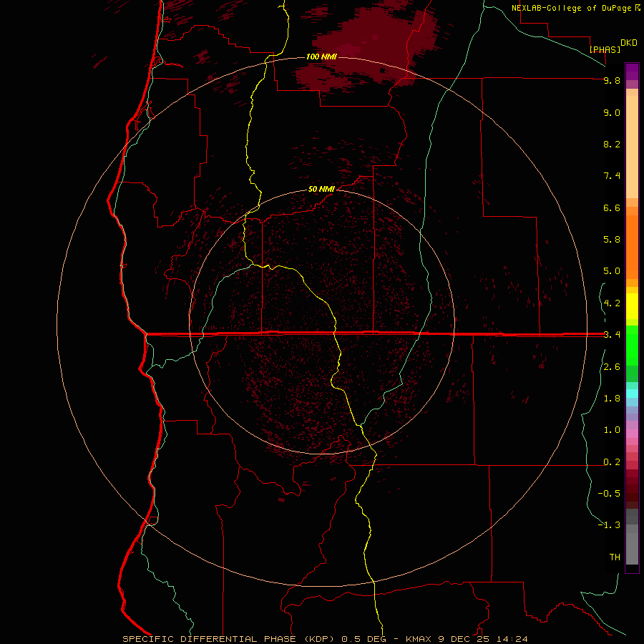The width and height of the screenshot is (644, 644).
Task: Click the 5.0 scale value
Action: [x=612, y=271]
